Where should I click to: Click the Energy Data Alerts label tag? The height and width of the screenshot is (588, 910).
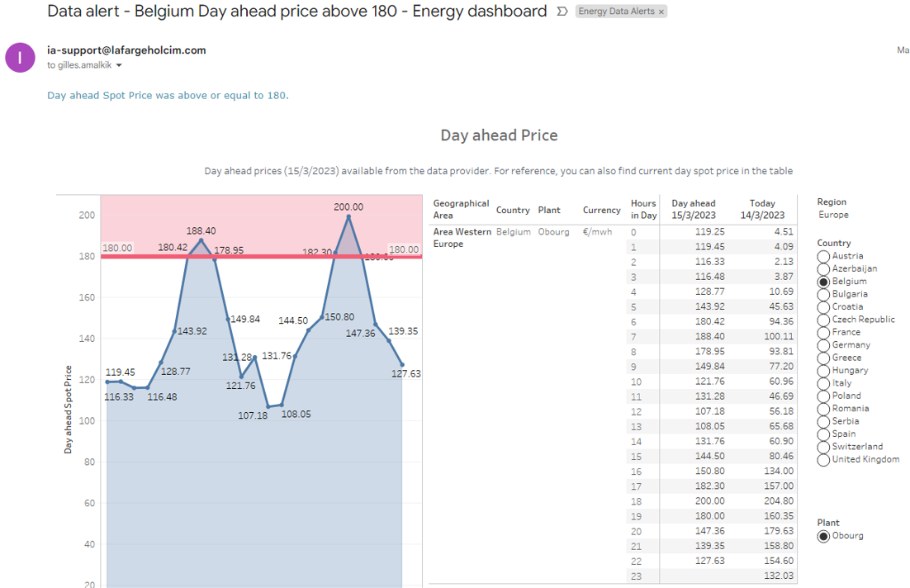[x=616, y=11]
